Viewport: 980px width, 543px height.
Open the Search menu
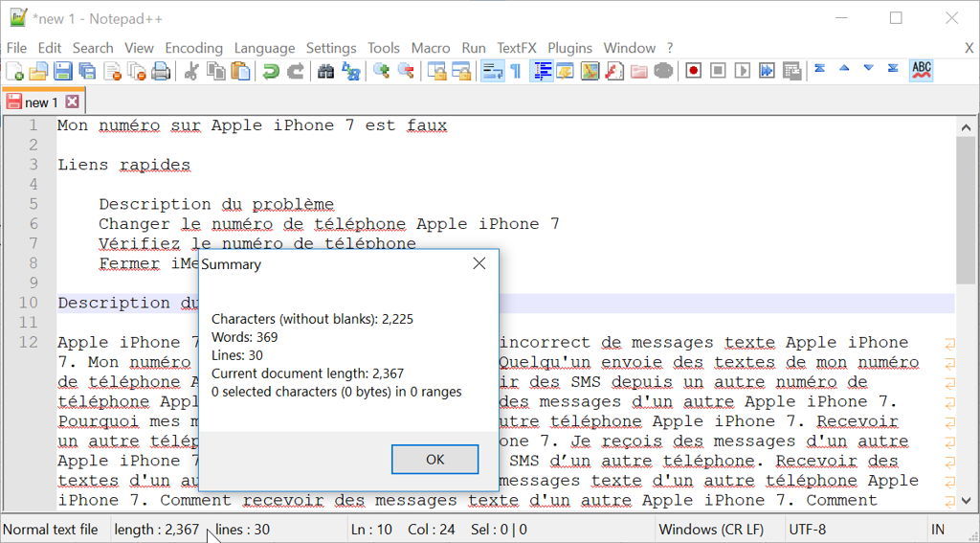93,48
